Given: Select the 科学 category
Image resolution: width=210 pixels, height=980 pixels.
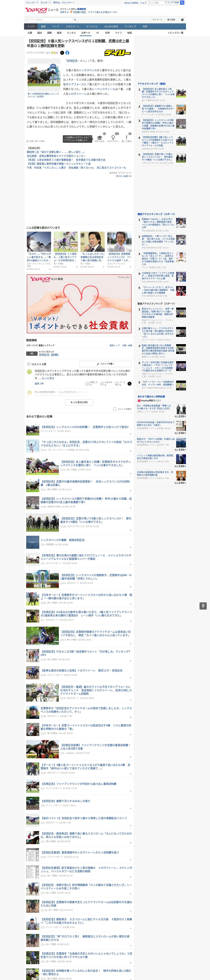Looking at the screenshot, I should (x=107, y=33).
